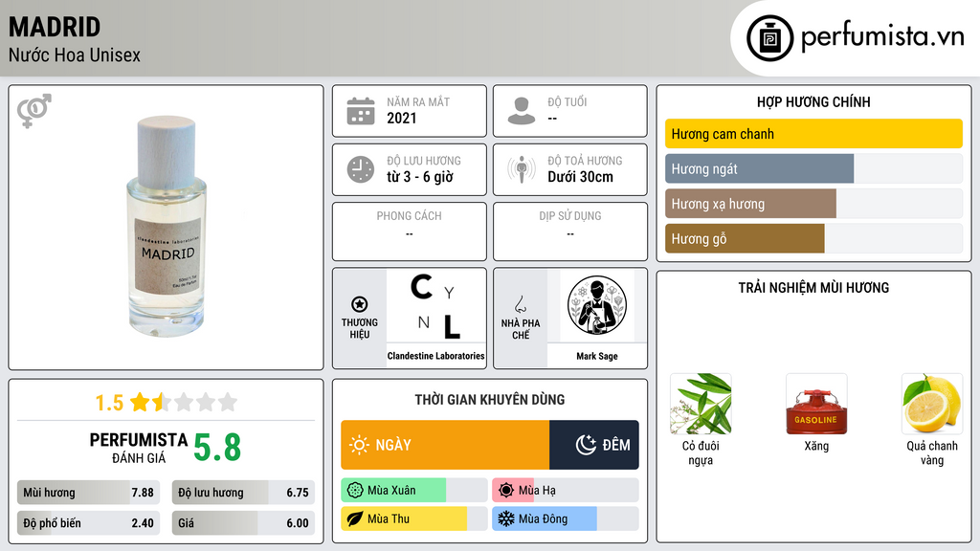Click the Dưới 30cm sillage value

click(580, 177)
